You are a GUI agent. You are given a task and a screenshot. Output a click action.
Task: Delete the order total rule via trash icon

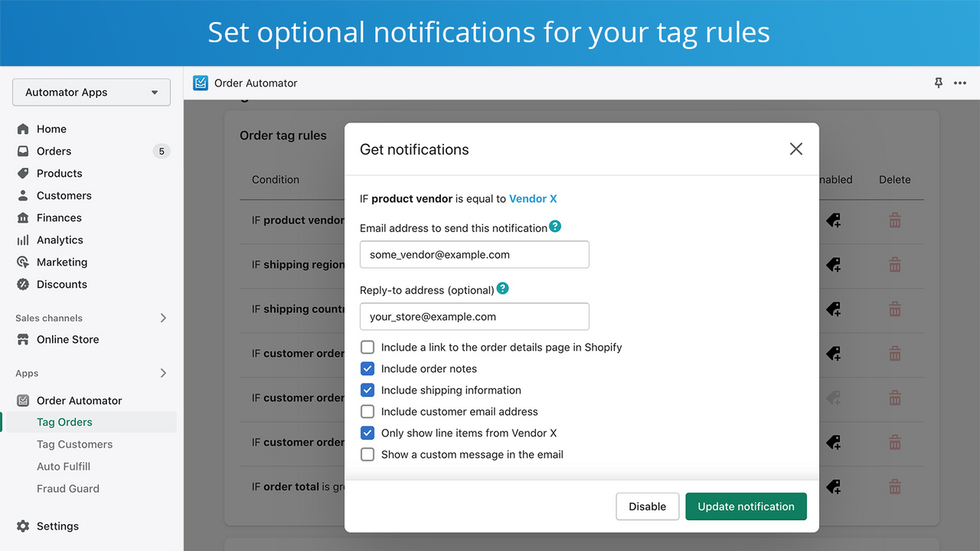click(x=894, y=486)
